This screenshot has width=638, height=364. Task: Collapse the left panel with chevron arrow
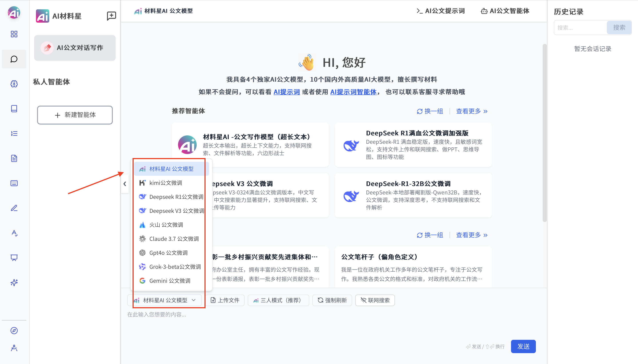pyautogui.click(x=125, y=184)
